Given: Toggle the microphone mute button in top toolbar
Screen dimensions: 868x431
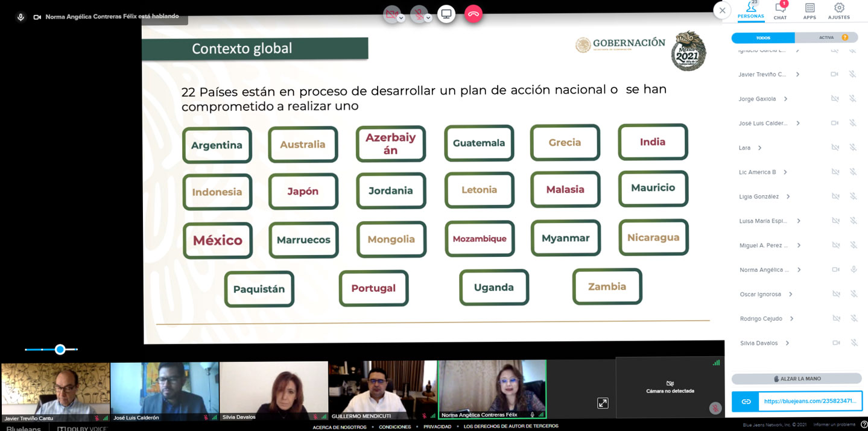Looking at the screenshot, I should 418,14.
